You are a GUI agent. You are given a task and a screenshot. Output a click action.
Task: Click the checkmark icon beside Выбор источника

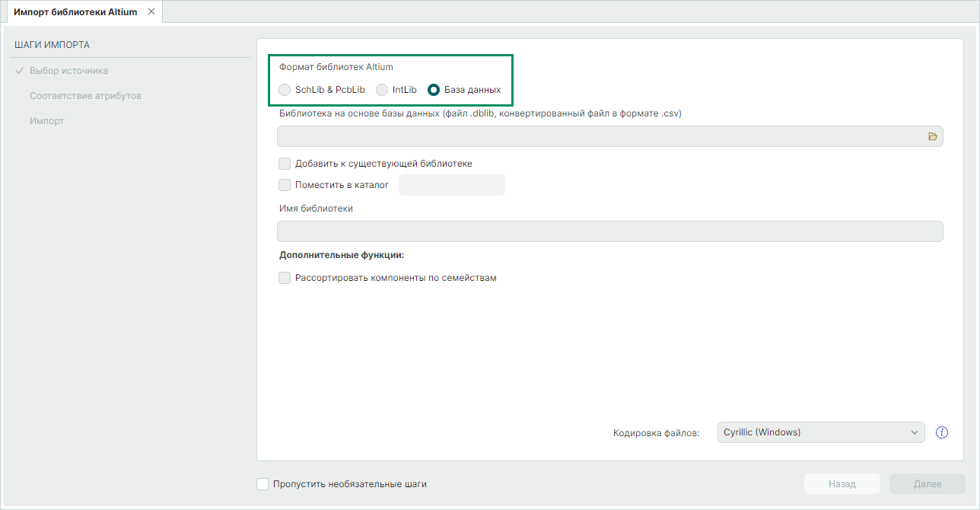20,71
